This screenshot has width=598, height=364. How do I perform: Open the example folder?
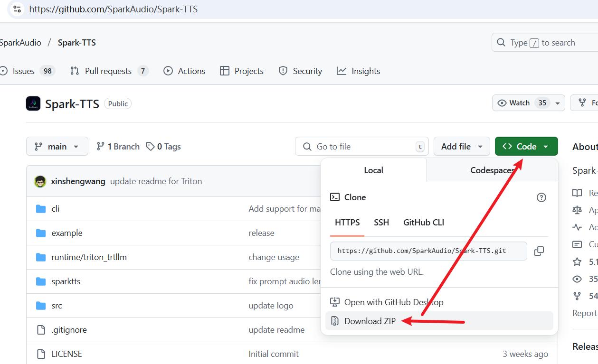click(67, 233)
